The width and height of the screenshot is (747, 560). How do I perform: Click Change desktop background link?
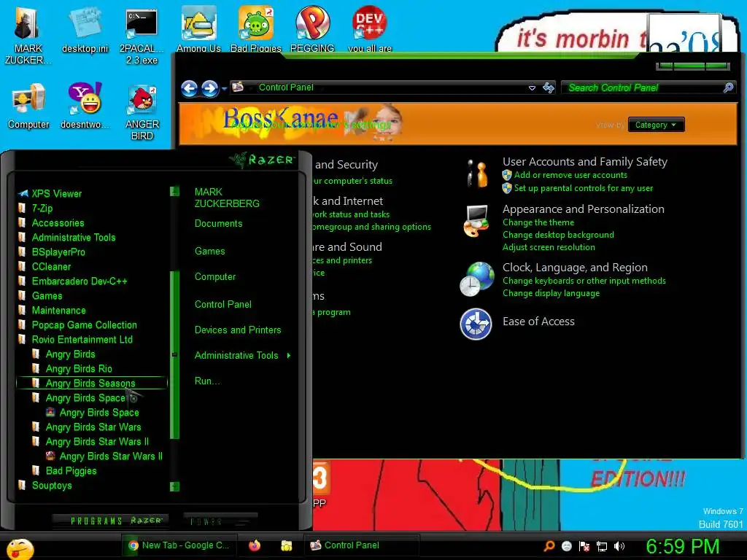pyautogui.click(x=558, y=235)
